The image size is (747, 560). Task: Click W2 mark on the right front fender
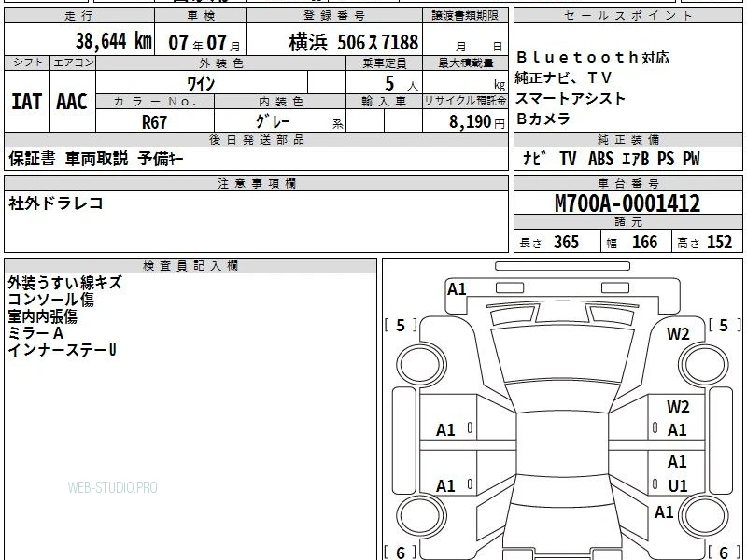pyautogui.click(x=678, y=334)
